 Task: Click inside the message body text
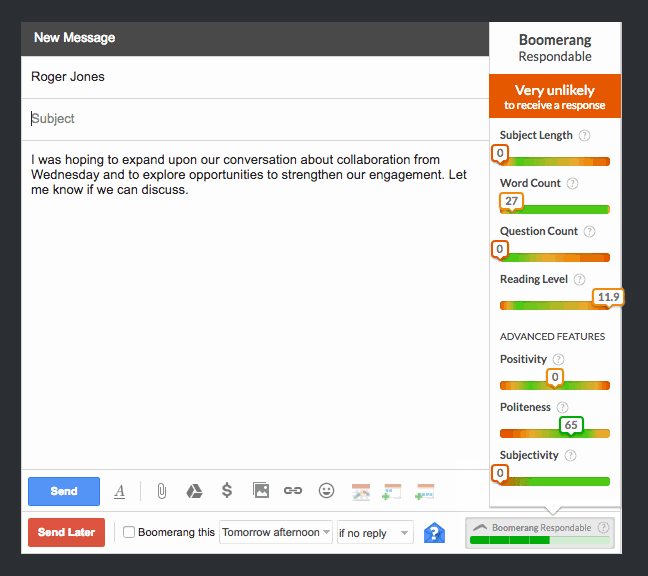click(x=249, y=174)
